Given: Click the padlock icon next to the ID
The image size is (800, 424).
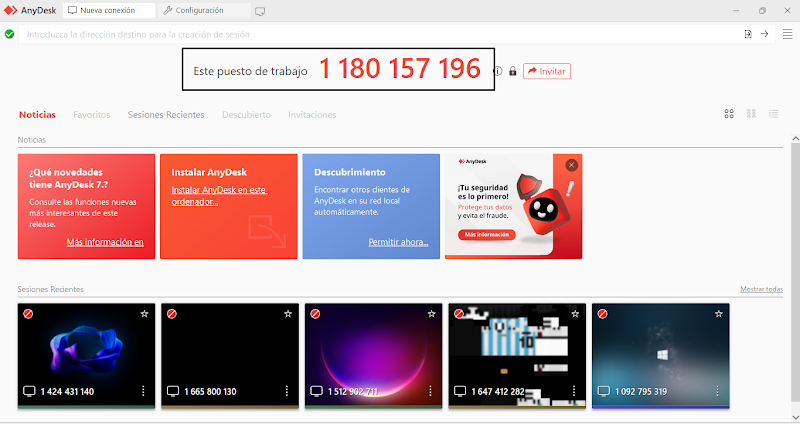Looking at the screenshot, I should click(x=513, y=71).
